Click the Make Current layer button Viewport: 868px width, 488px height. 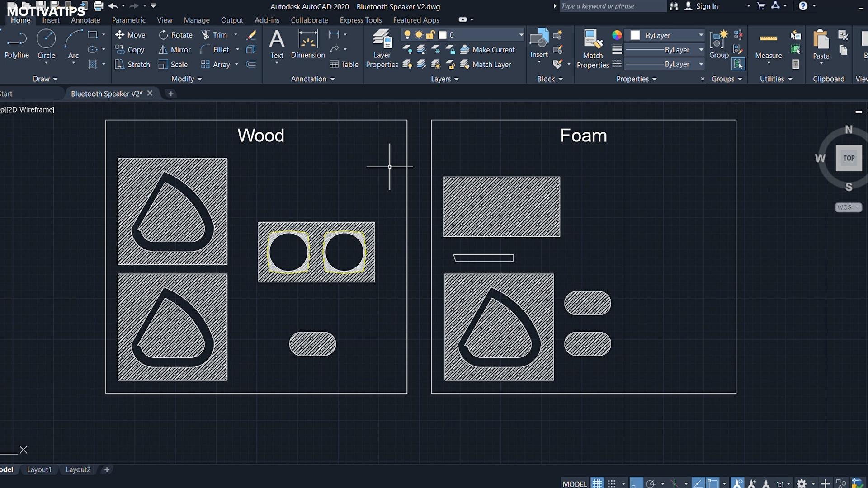click(488, 50)
